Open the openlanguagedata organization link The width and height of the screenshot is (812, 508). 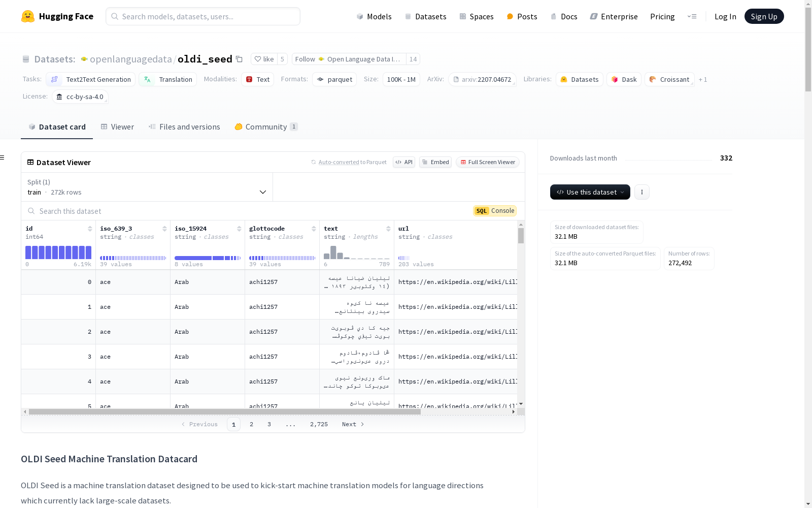131,59
